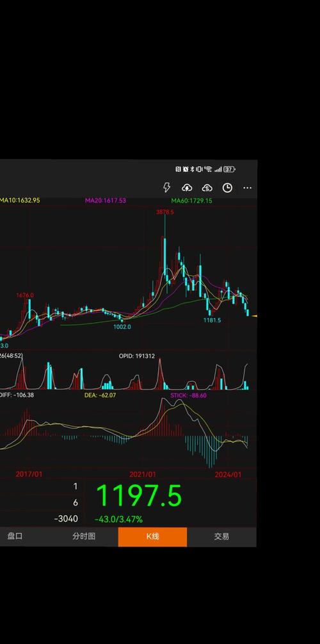Open the three-dot more options menu
320x644 pixels.
[248, 188]
